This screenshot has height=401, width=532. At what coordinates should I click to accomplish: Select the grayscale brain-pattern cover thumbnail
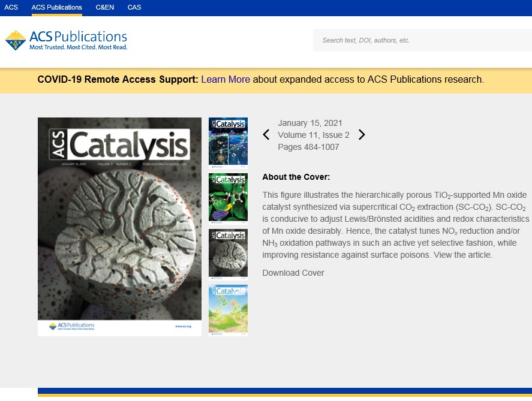coord(228,254)
